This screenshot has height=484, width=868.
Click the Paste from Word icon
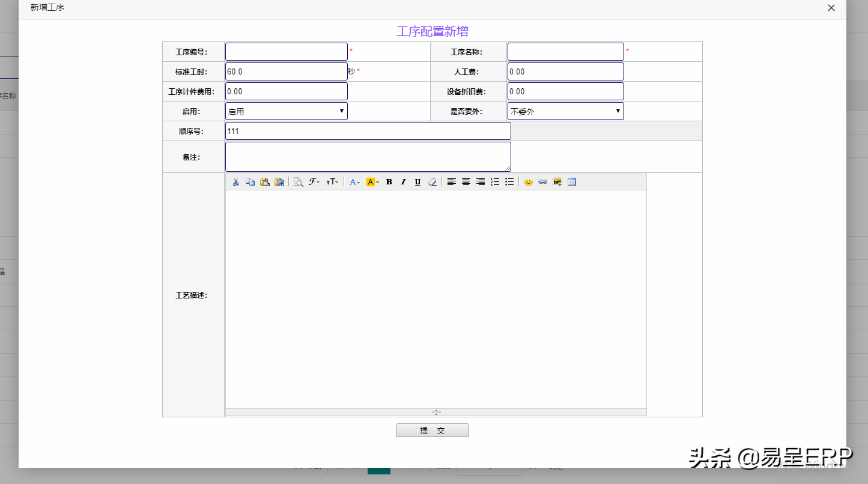pyautogui.click(x=279, y=182)
